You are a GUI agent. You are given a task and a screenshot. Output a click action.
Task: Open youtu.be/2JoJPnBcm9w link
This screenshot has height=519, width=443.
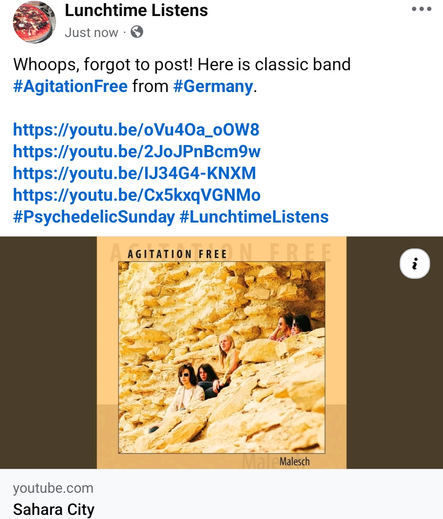click(137, 152)
